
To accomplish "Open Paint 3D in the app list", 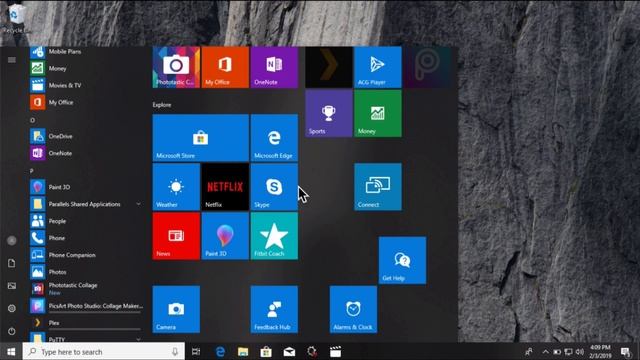I will (86, 187).
